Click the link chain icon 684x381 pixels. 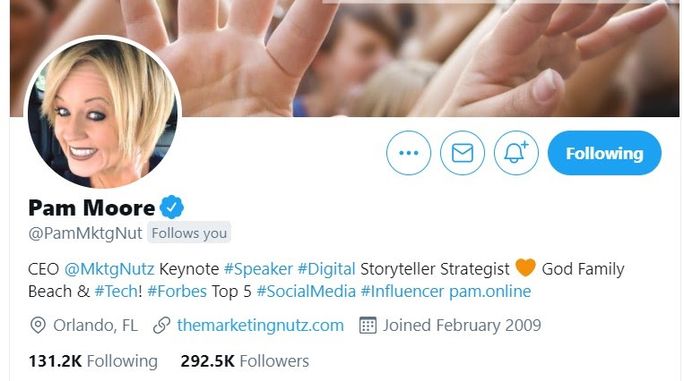pos(161,326)
